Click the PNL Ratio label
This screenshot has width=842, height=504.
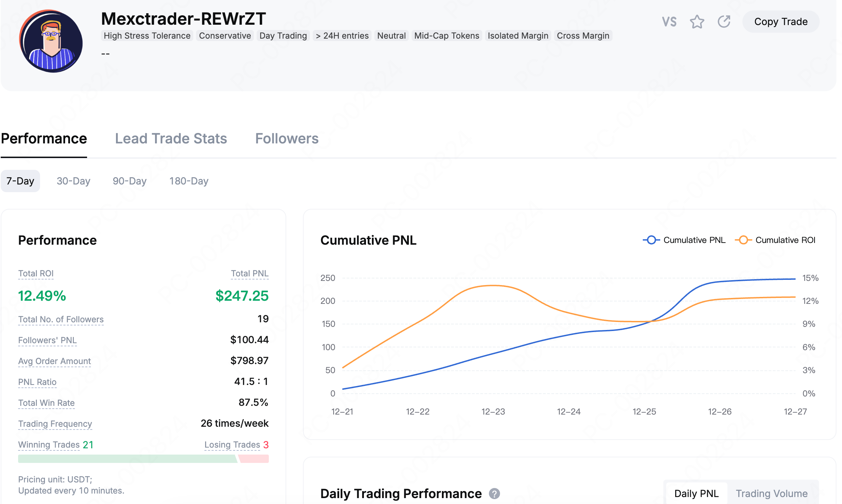37,382
